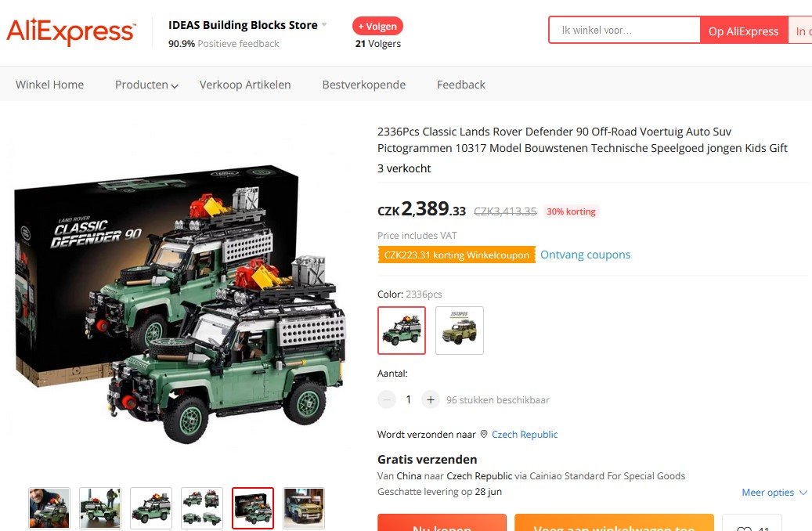Focus the 'Ik winkel voor...' search field
812x531 pixels.
[x=625, y=30]
